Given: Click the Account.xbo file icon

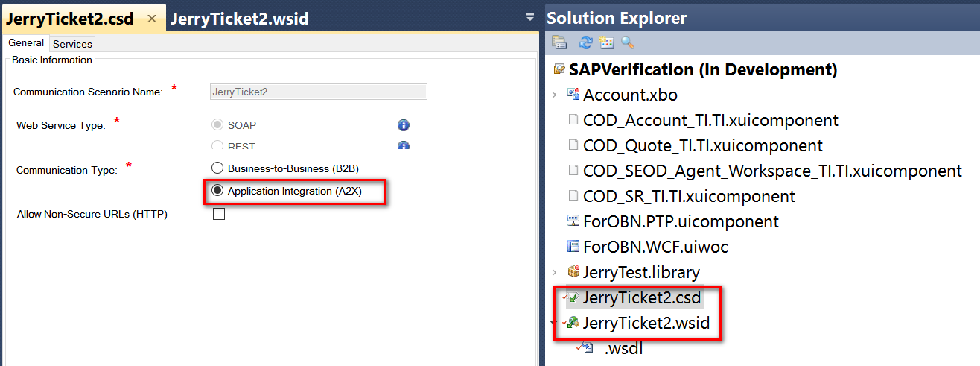Looking at the screenshot, I should (x=573, y=95).
